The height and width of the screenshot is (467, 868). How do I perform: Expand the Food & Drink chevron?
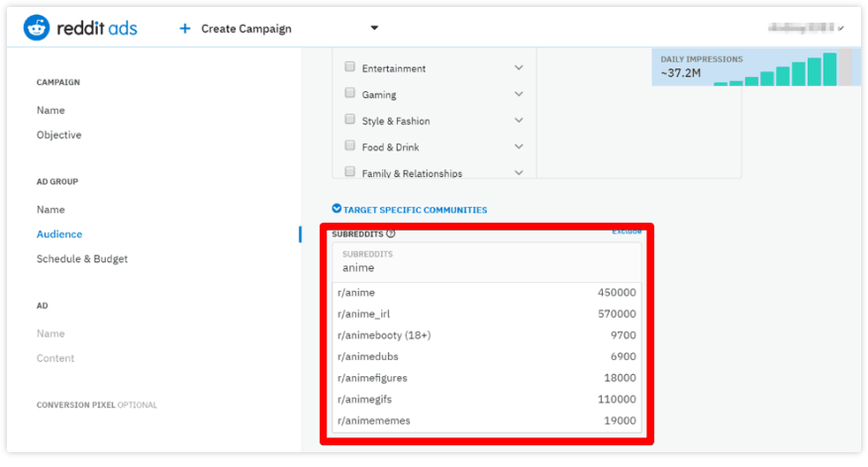pos(519,146)
